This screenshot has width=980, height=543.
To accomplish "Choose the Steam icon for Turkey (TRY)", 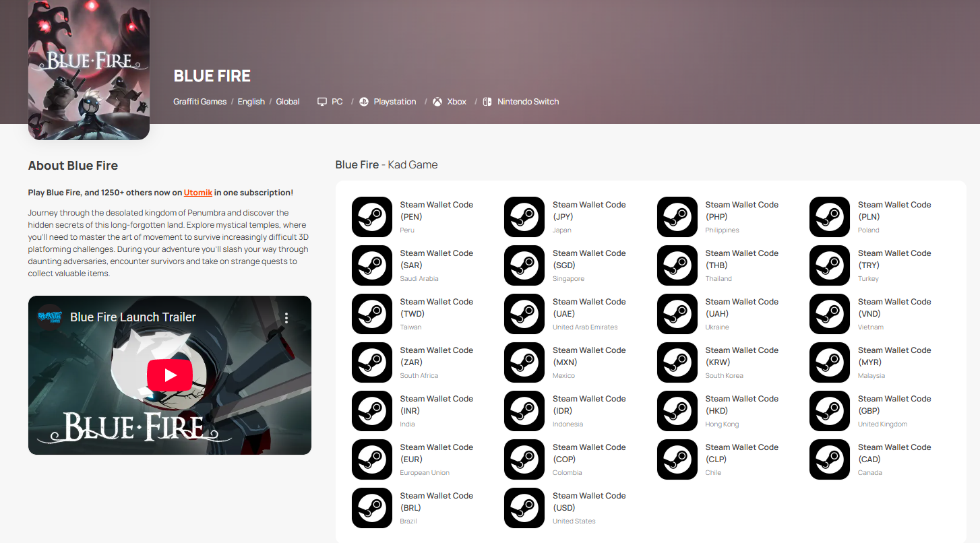I will point(829,265).
